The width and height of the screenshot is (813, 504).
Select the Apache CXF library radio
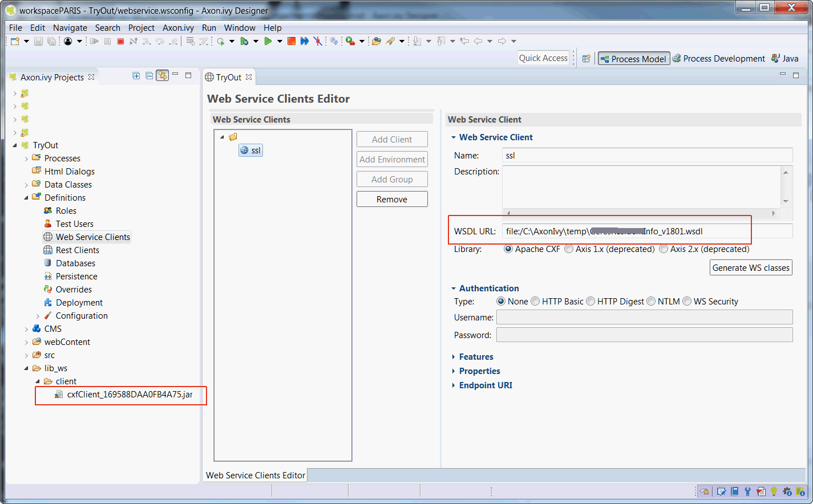coord(508,249)
